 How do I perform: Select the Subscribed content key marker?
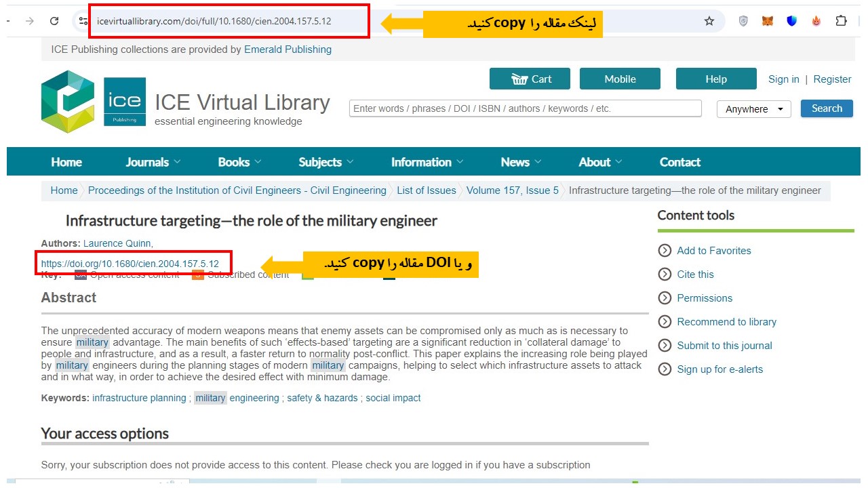click(197, 274)
